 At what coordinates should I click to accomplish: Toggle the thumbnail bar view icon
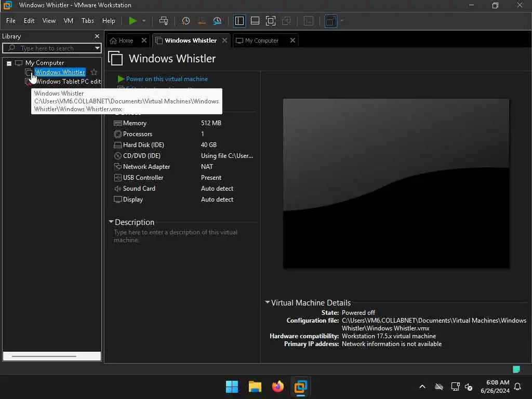click(x=255, y=21)
